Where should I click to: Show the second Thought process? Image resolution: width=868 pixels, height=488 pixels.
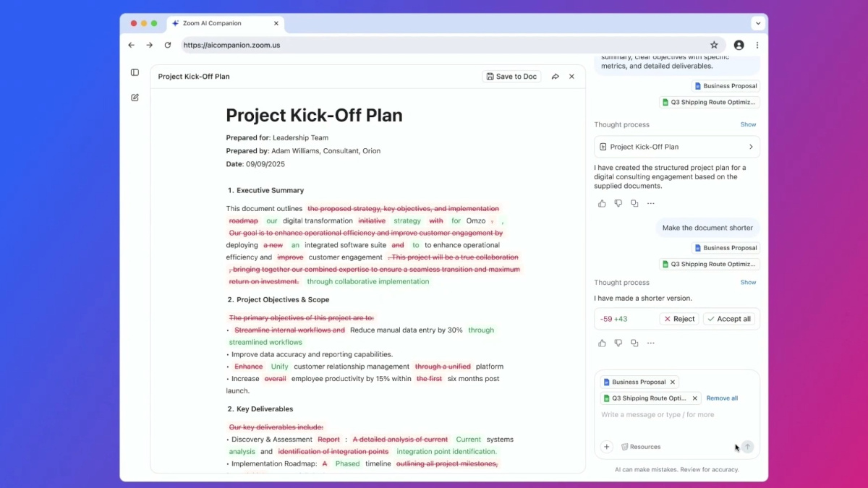pyautogui.click(x=748, y=283)
